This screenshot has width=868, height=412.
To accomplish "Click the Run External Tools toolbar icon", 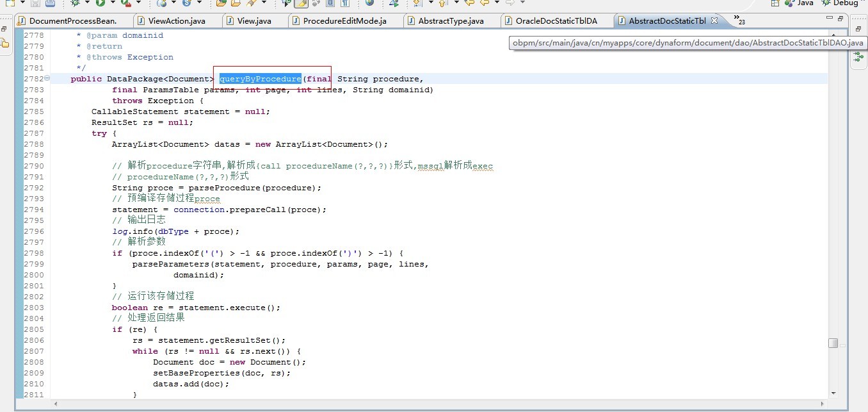I will pyautogui.click(x=125, y=3).
